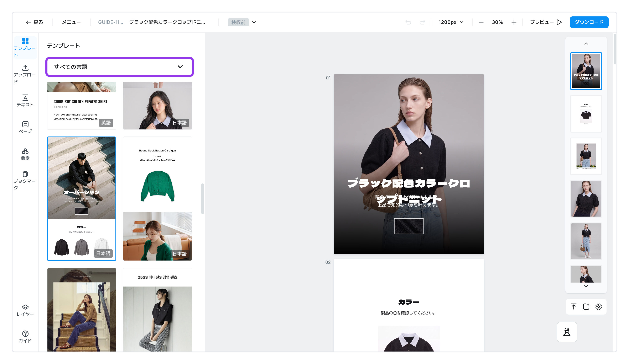Image resolution: width=629 pixels, height=364 pixels.
Task: Click the GUIDE-i1... project name
Action: (111, 22)
